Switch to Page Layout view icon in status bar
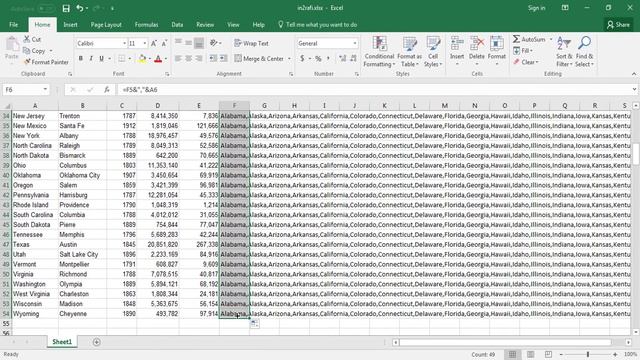 pos(530,354)
